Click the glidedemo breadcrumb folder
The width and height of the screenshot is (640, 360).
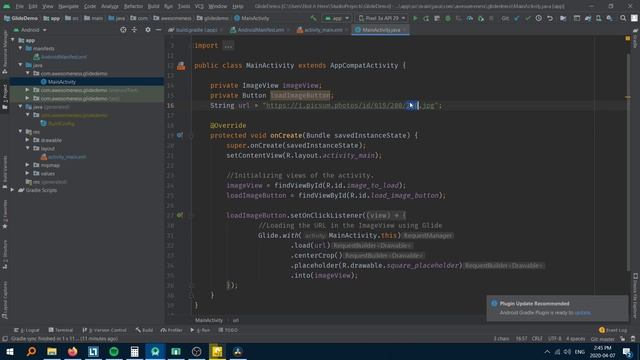[x=212, y=18]
